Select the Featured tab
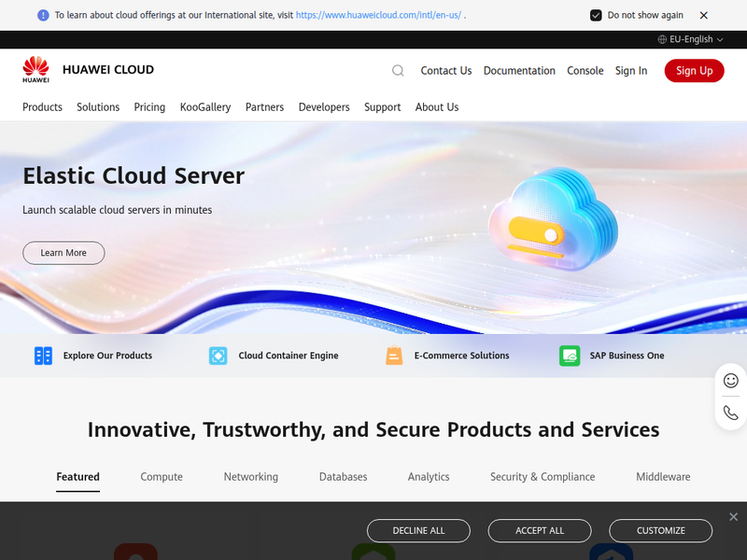The image size is (747, 560). tap(78, 477)
